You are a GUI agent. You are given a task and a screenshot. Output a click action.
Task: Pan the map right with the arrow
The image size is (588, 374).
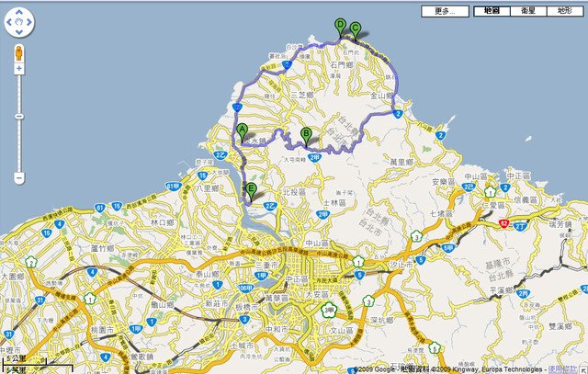point(29,22)
